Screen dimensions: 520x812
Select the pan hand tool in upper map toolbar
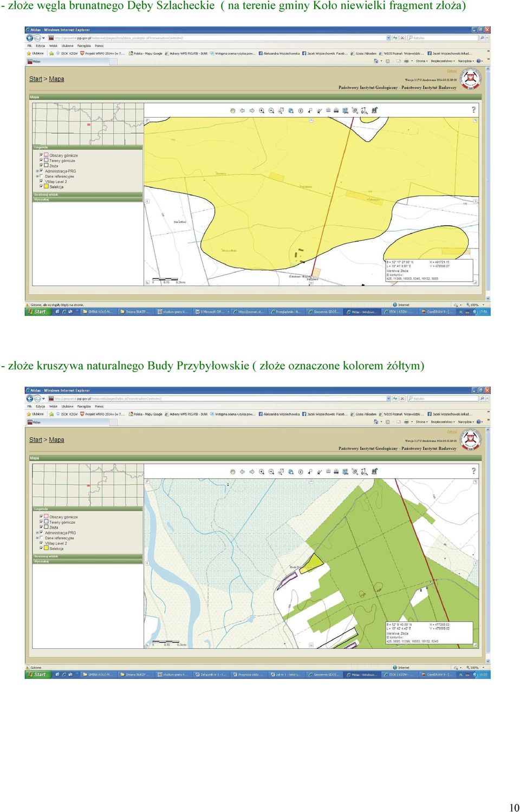(233, 111)
